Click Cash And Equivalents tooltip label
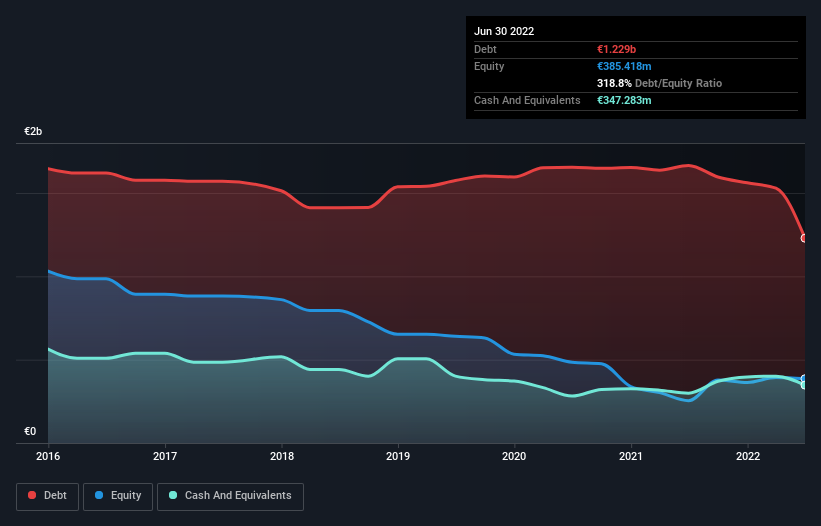 527,100
